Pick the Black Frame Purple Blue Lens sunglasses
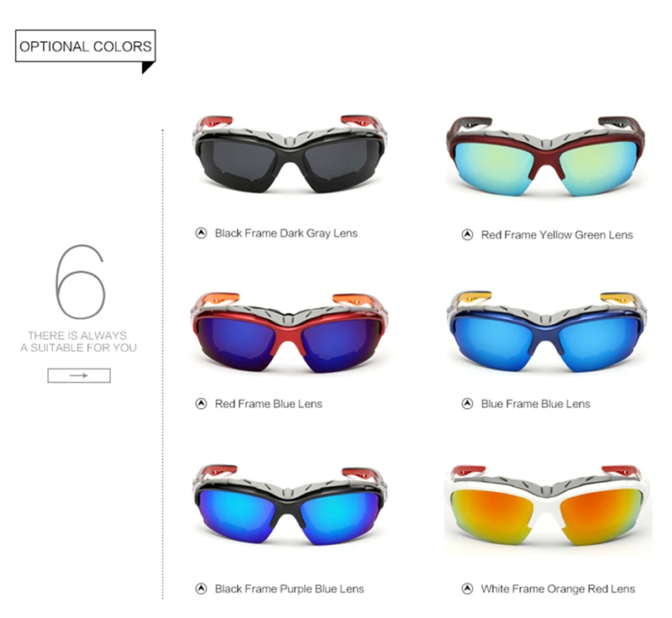The image size is (672, 618). (290, 505)
